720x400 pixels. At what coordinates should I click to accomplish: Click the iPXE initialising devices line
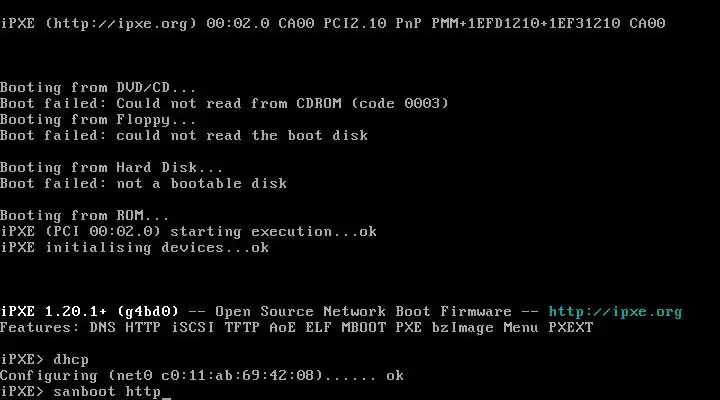click(x=134, y=248)
